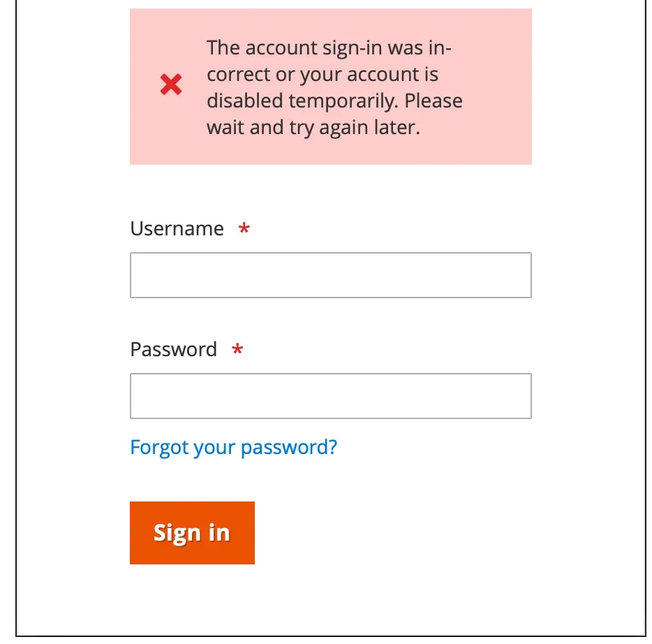The width and height of the screenshot is (652, 644).
Task: Click the red asterisk beside Username
Action: click(x=244, y=228)
